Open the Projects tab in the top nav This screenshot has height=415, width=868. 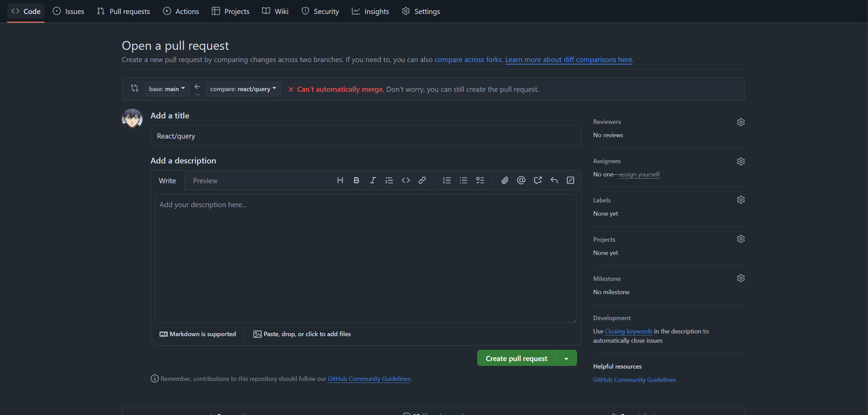point(231,11)
